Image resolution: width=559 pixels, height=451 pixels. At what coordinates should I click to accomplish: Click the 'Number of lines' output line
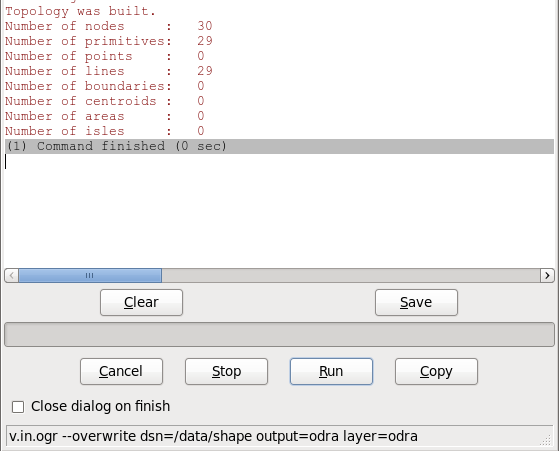[x=109, y=71]
